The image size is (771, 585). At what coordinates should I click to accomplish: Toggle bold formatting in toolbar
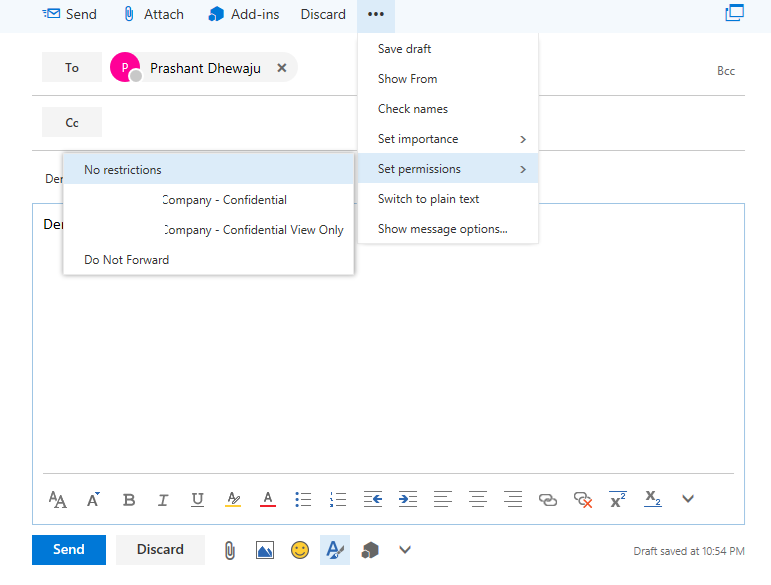pyautogui.click(x=128, y=499)
